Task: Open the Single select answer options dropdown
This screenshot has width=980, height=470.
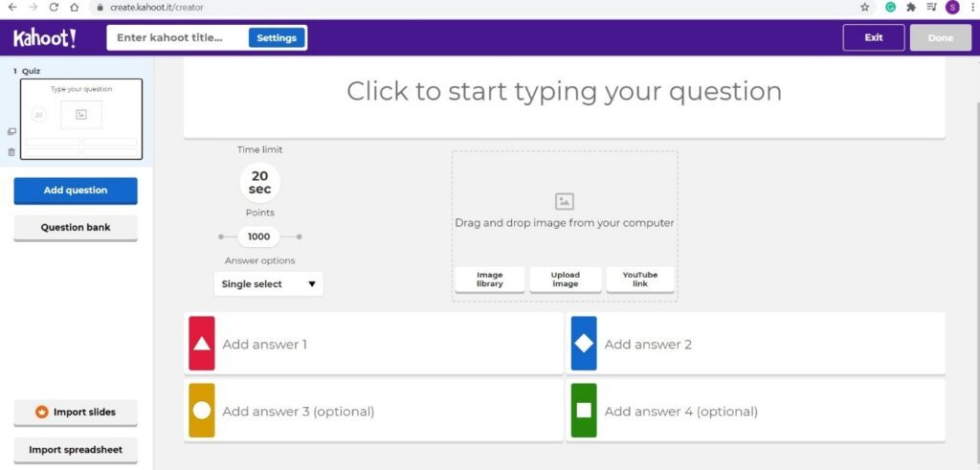Action: click(x=269, y=284)
